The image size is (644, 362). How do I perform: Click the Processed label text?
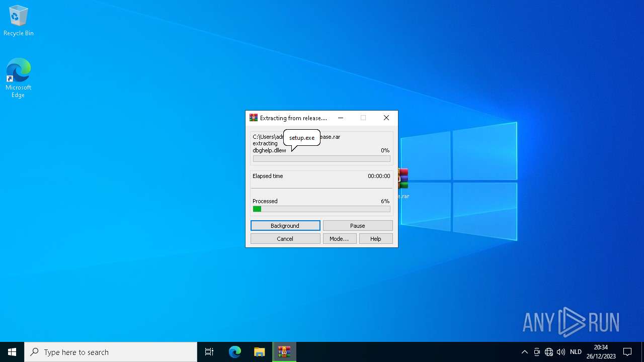[x=265, y=201]
